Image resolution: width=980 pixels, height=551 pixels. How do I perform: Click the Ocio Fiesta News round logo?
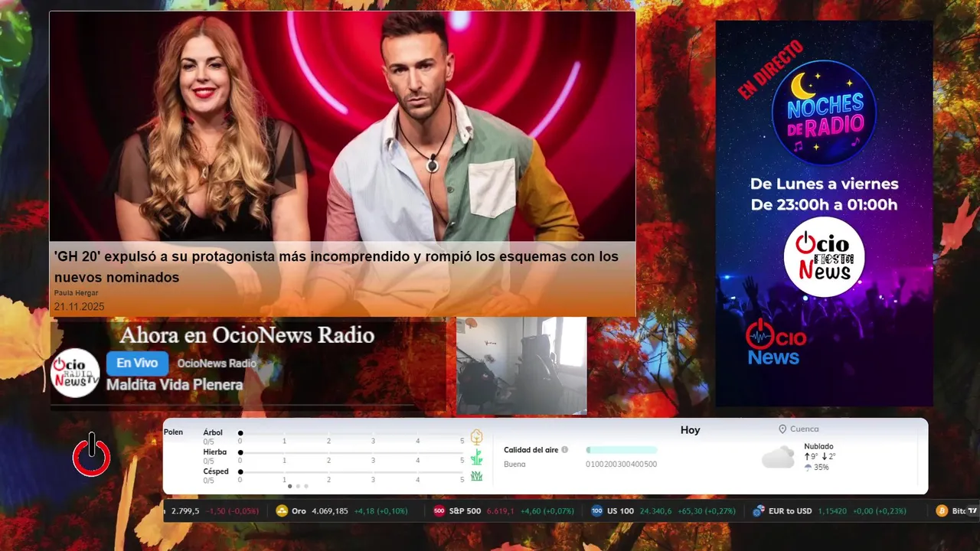824,257
